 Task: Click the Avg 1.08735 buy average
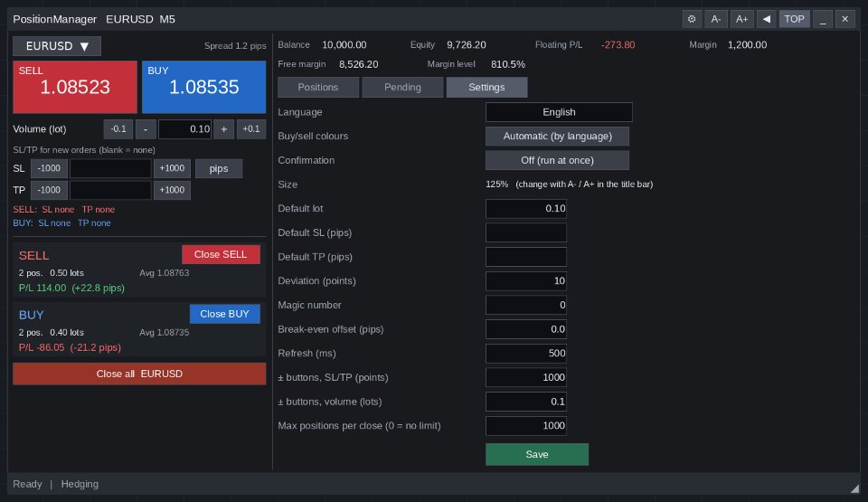click(165, 333)
